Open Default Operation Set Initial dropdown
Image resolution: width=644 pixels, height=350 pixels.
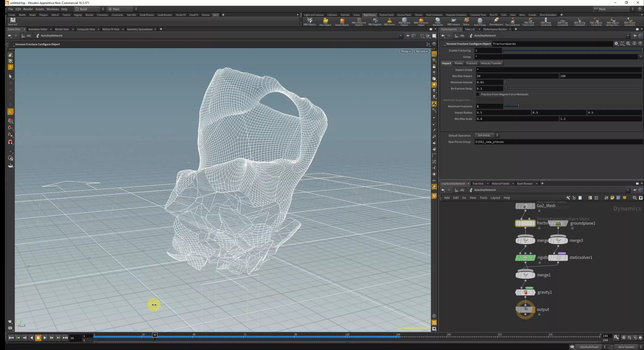(487, 135)
